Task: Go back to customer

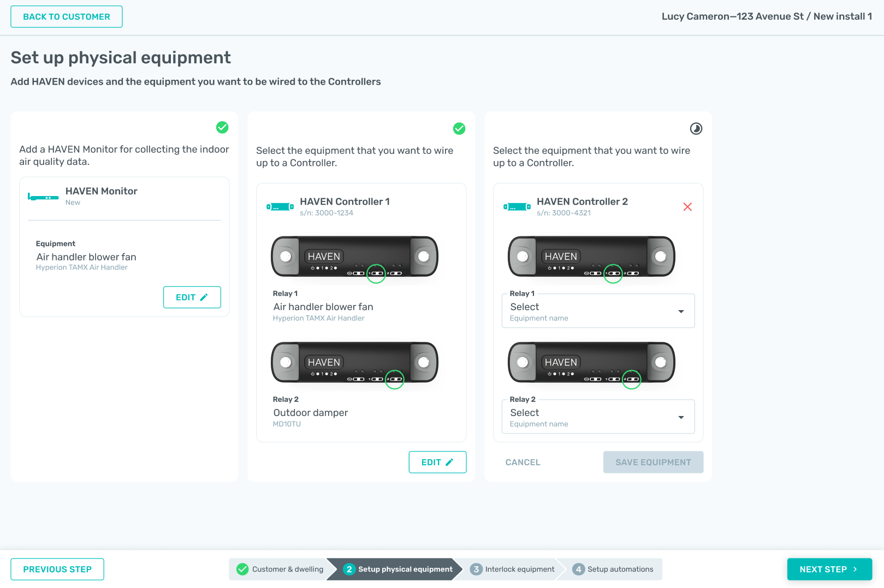Action: (x=67, y=16)
